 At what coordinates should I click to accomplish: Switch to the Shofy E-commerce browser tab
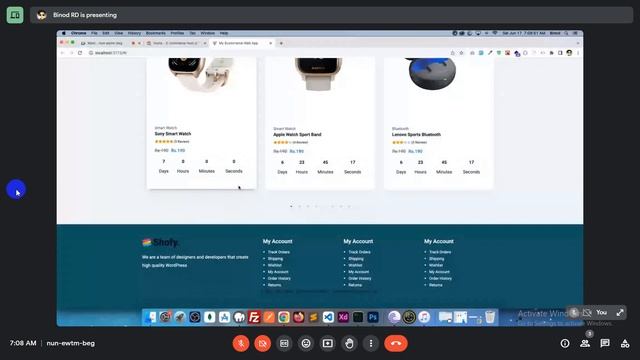(176, 43)
